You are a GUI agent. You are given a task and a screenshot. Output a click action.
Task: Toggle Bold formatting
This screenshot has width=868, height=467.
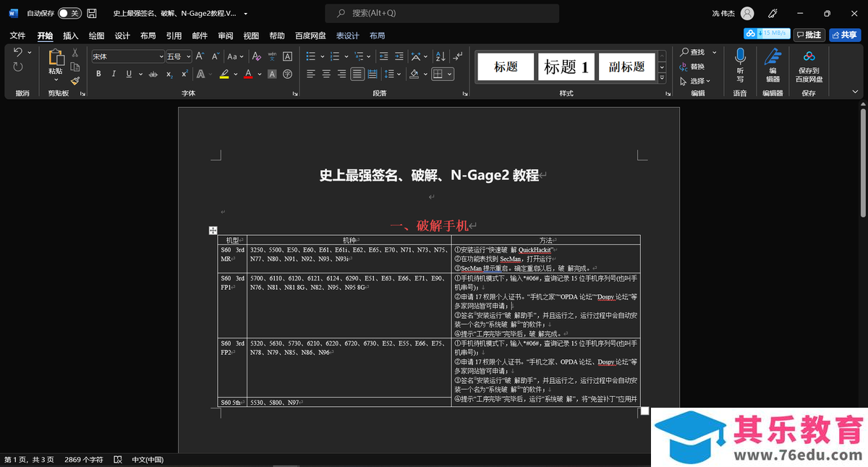tap(98, 74)
